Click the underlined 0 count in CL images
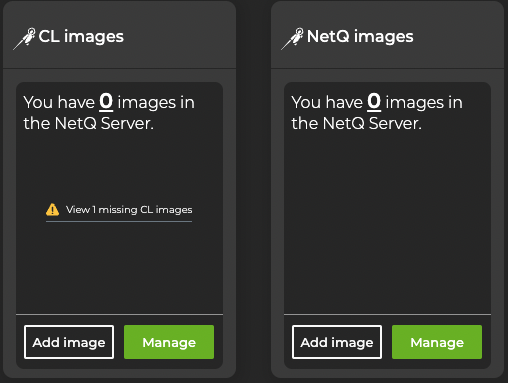 (106, 102)
